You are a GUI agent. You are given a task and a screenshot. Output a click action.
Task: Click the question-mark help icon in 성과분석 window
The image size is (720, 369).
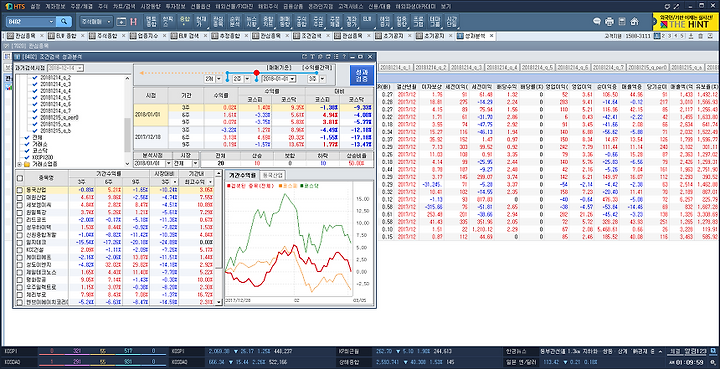(x=344, y=57)
